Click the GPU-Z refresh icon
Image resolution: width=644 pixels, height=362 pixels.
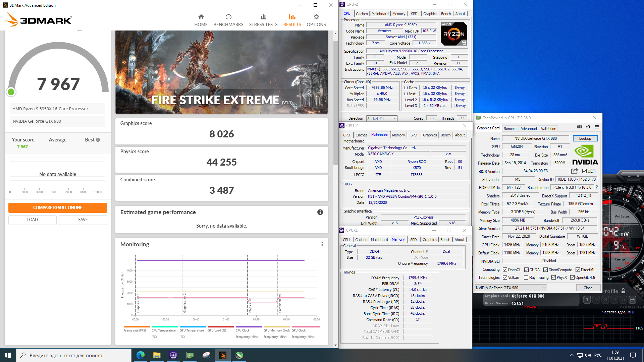point(588,127)
